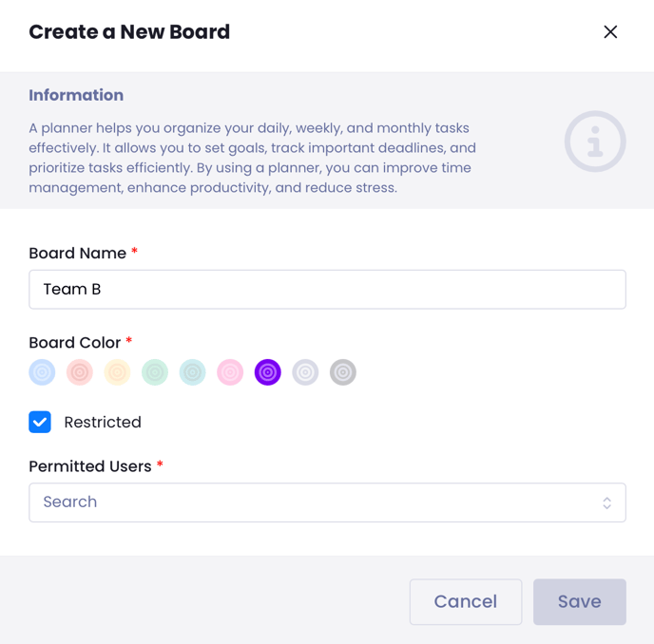This screenshot has height=644, width=654.
Task: Expand Permitted Users using the chevron arrows
Action: [606, 502]
